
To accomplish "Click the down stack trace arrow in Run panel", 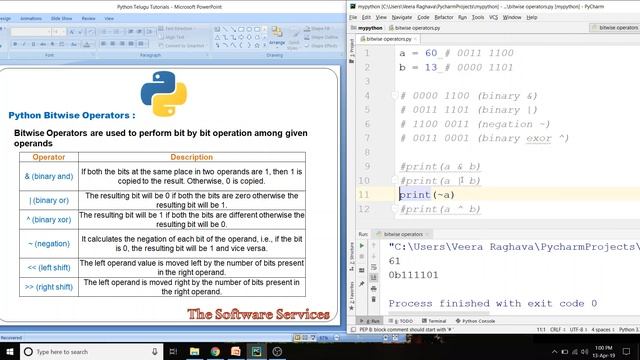I will tap(373, 256).
